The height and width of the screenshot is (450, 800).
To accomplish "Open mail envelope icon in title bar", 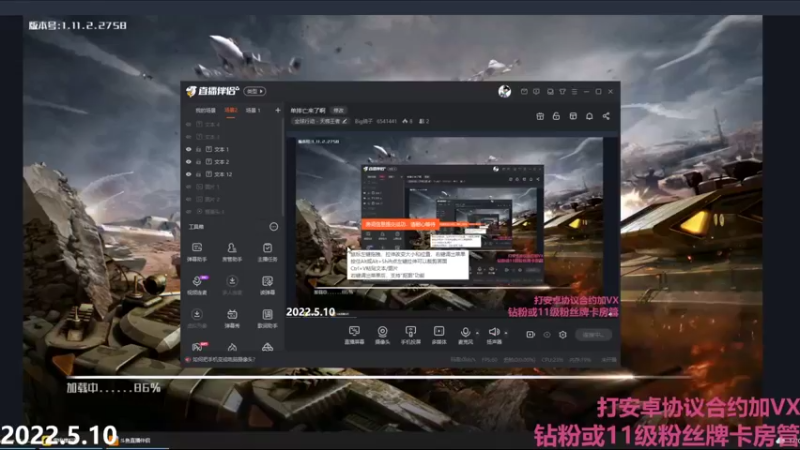I will point(524,92).
